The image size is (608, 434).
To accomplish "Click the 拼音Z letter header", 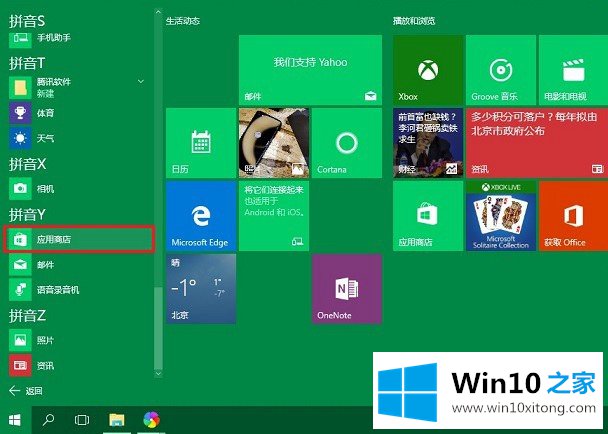I will (x=27, y=316).
